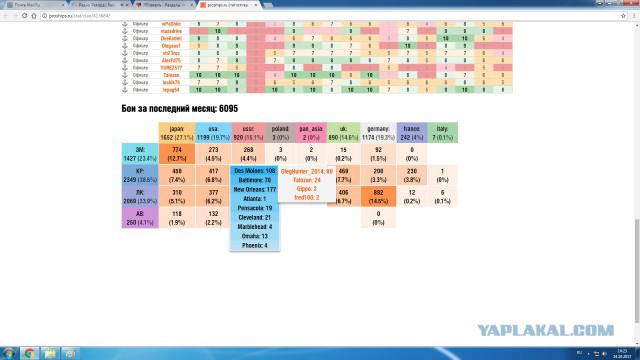Click Baltimore: 70 in ship list
Image resolution: width=640 pixels, height=360 pixels.
click(255, 180)
